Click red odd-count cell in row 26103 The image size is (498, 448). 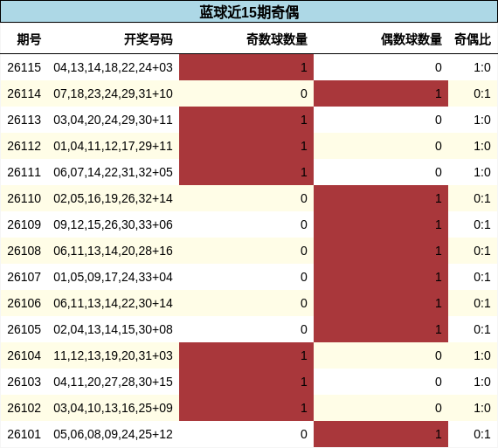(246, 382)
